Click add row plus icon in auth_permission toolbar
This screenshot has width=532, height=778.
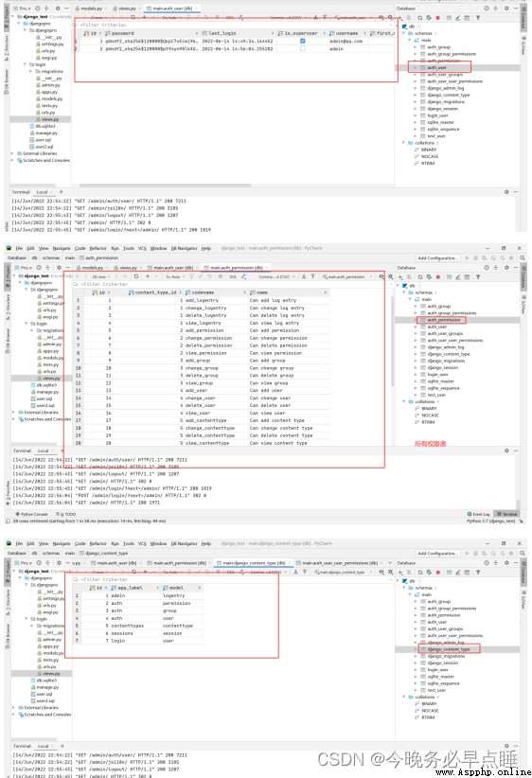148,277
